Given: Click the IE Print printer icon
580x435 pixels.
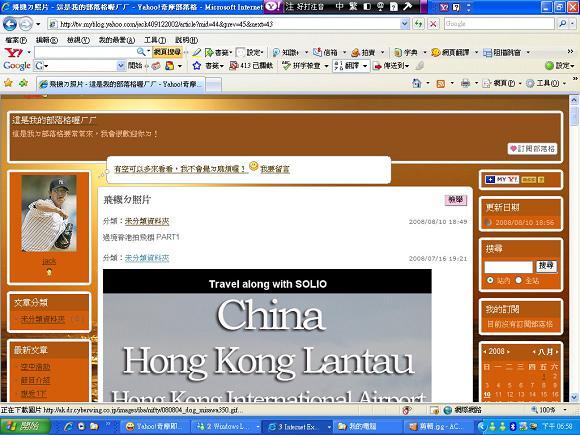Looking at the screenshot, I should [465, 83].
